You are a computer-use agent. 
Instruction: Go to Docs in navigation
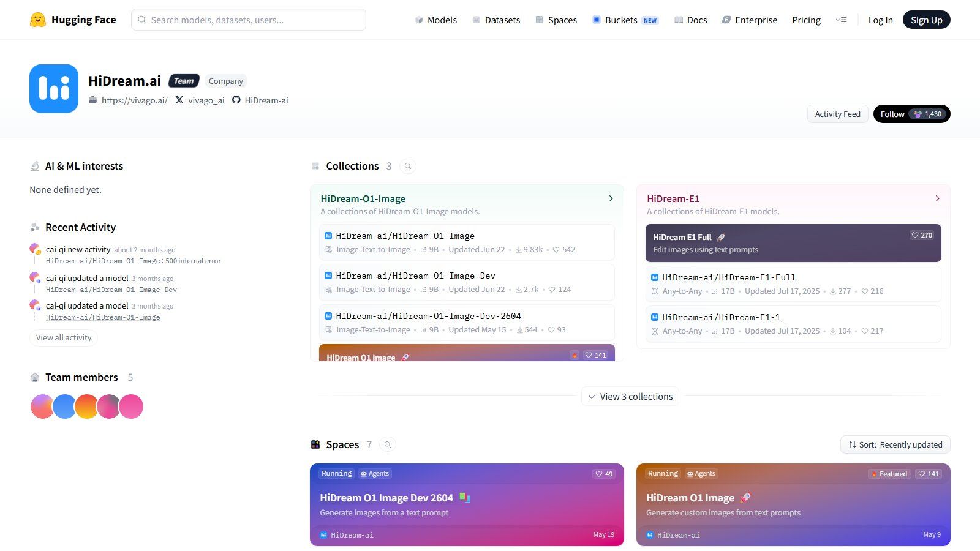point(690,20)
